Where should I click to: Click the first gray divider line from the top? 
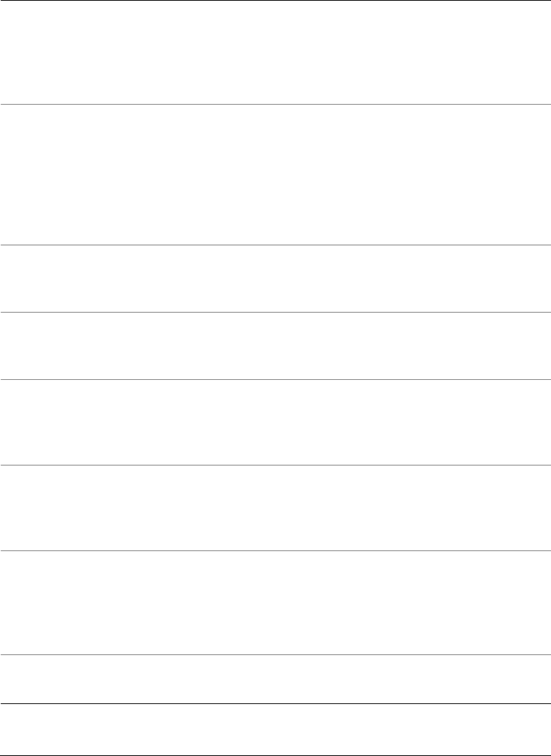pyautogui.click(x=275, y=105)
